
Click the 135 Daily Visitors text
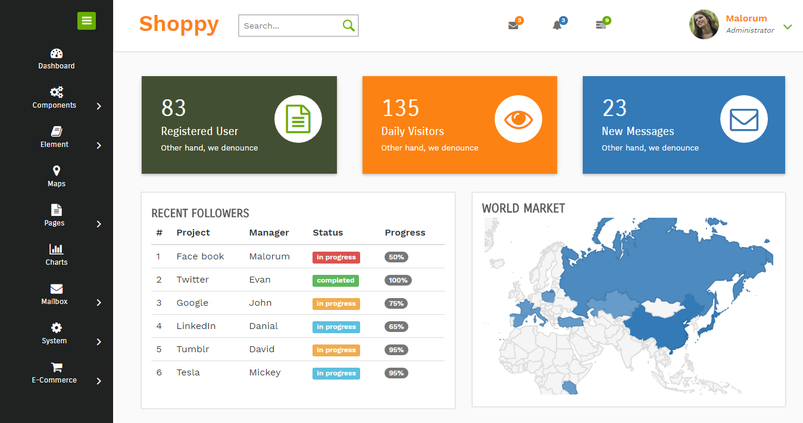point(429,125)
